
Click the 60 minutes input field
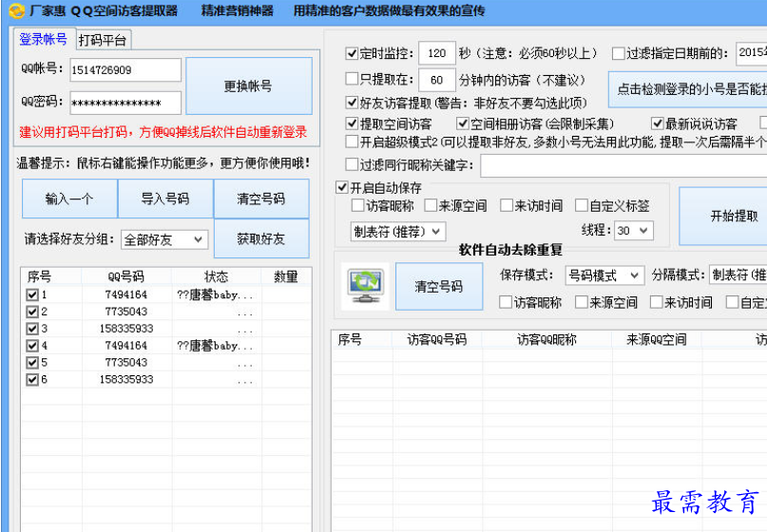pyautogui.click(x=437, y=80)
